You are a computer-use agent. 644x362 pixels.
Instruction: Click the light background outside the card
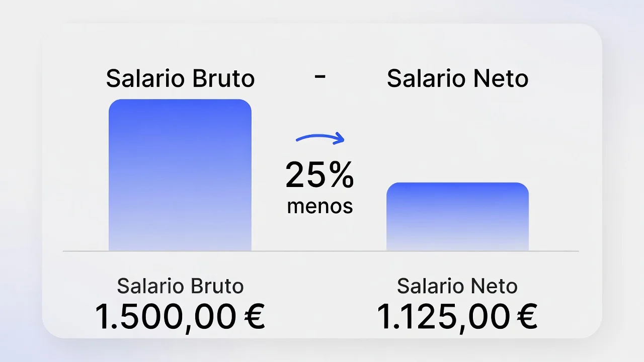tap(20, 181)
